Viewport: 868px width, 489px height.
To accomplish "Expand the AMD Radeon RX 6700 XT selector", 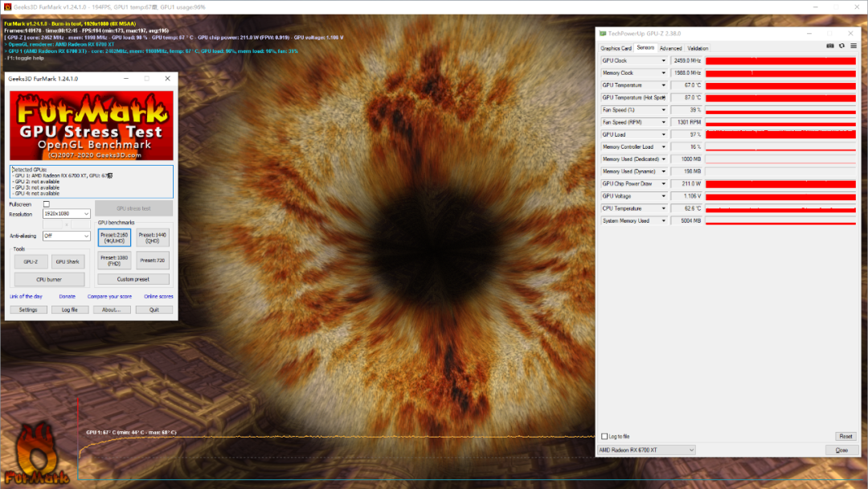I will coord(646,450).
